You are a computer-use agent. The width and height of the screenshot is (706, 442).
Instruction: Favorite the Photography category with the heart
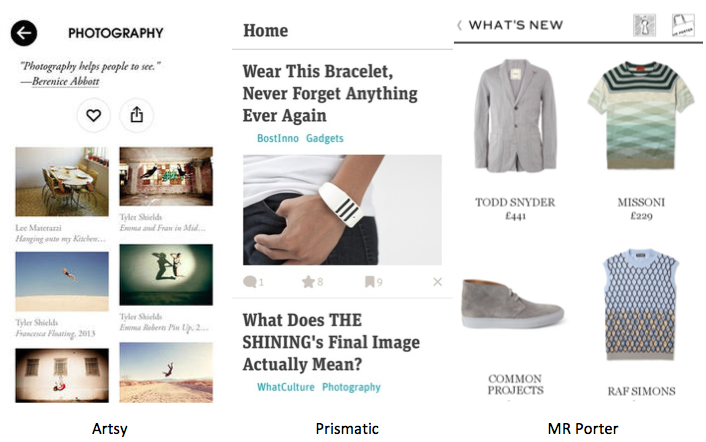tap(93, 116)
